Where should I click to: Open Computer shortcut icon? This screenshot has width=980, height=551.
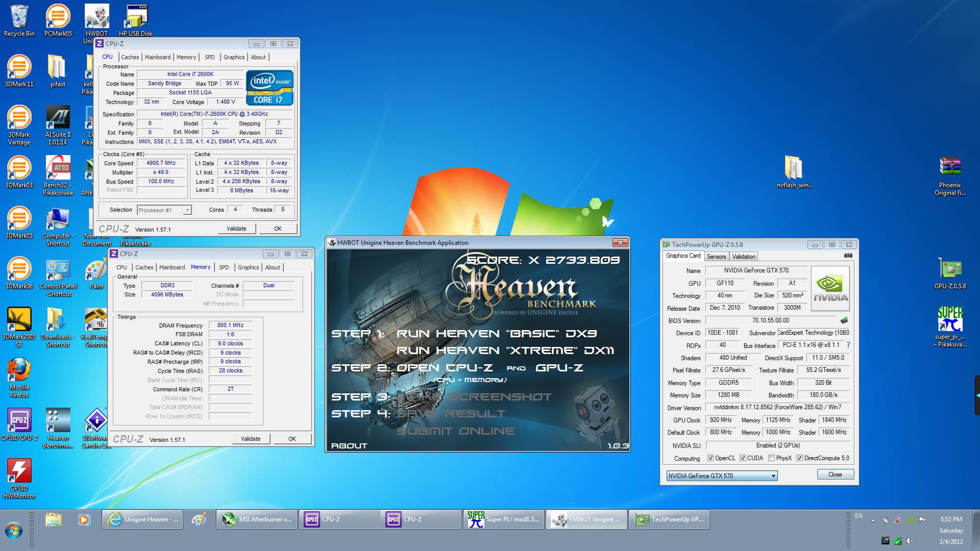click(58, 226)
